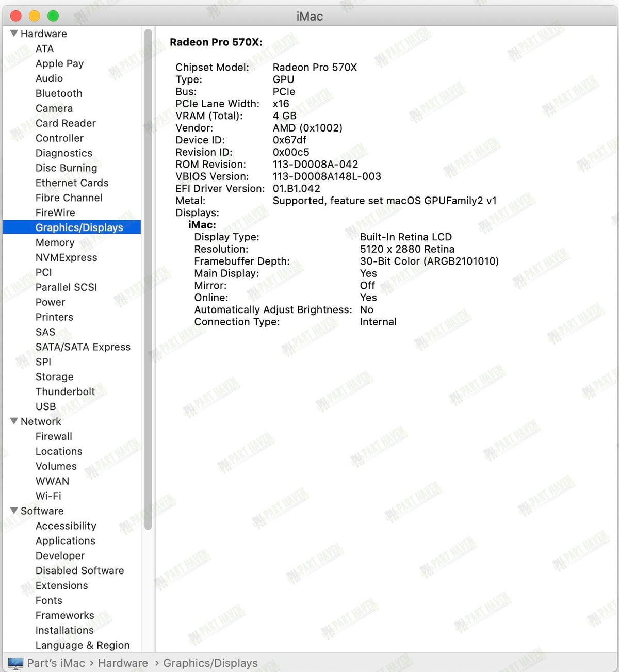Select Thunderbolt in the sidebar

point(65,391)
